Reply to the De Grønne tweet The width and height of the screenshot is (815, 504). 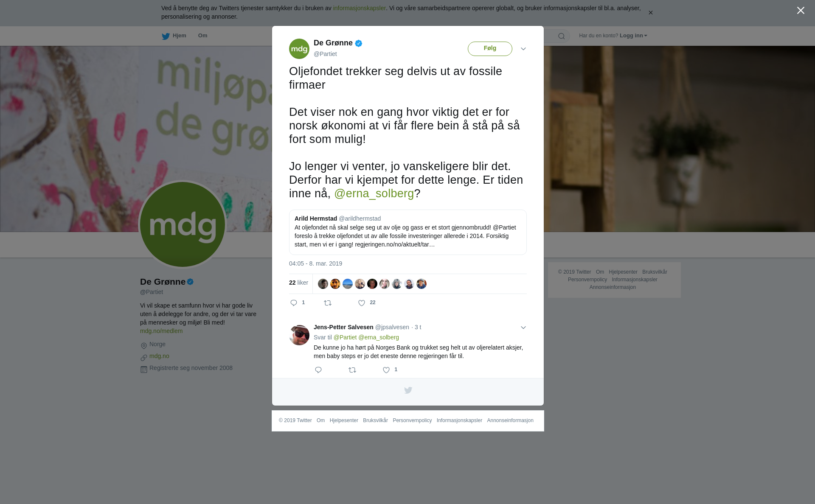294,303
